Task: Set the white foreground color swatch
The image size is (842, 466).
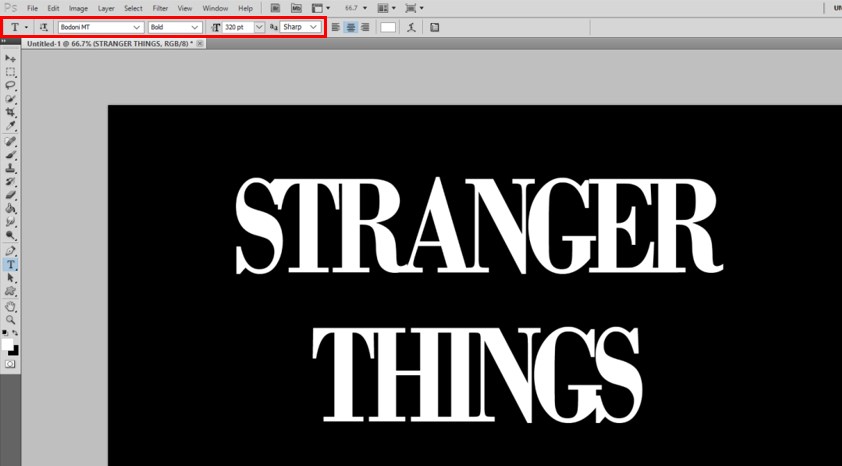Action: [x=7, y=344]
